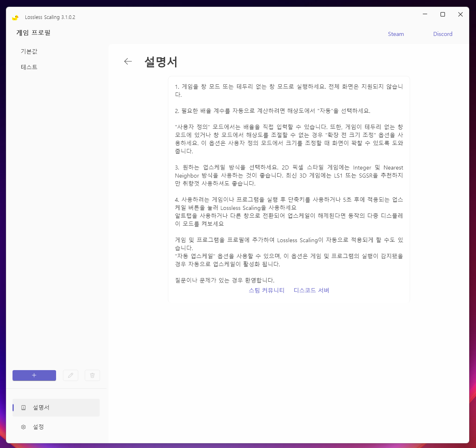Delete the profile using trash icon

pos(92,375)
